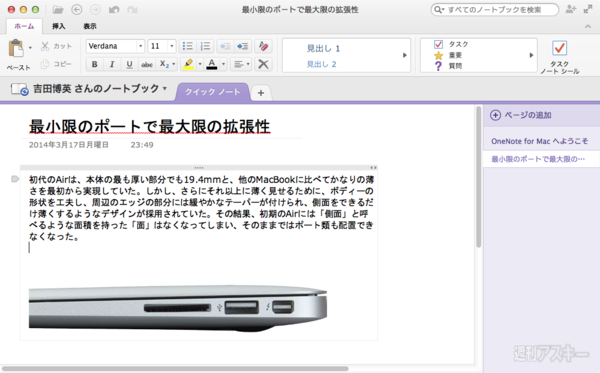Open the OneNote for Mac へようこそ page
This screenshot has height=373, width=600.
pyautogui.click(x=540, y=141)
